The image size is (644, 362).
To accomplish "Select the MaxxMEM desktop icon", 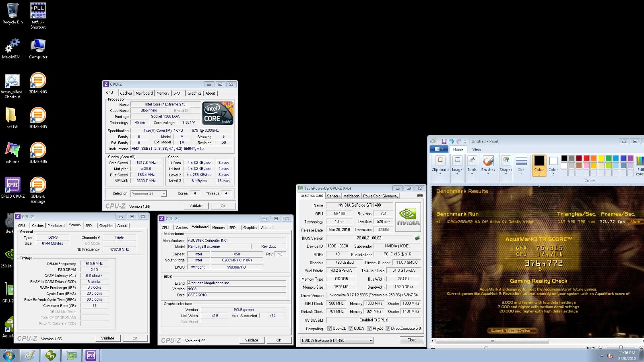I will tap(12, 48).
